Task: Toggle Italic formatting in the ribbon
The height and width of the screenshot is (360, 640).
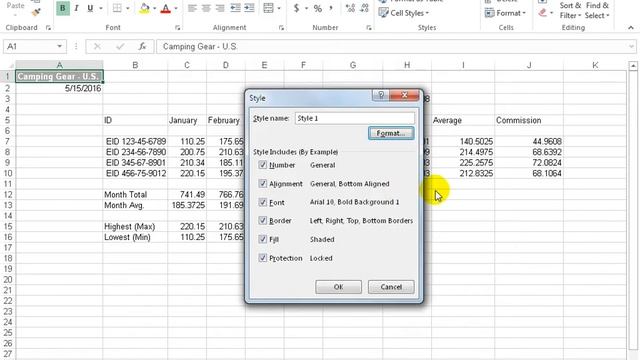Action: tap(76, 8)
